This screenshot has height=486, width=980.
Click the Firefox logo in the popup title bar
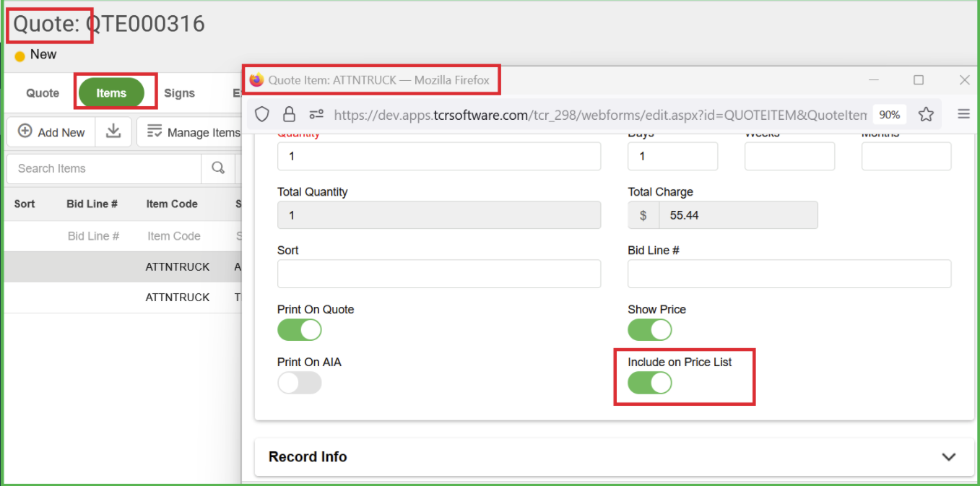[256, 80]
